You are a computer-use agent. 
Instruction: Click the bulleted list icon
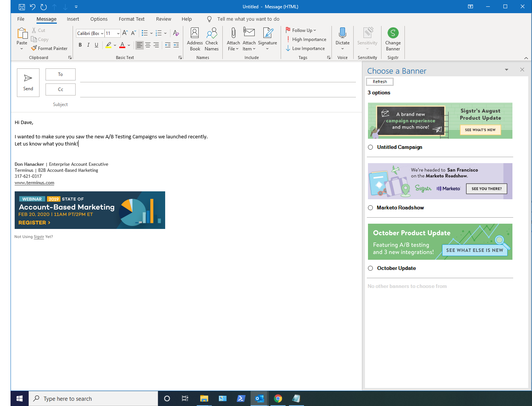point(144,33)
